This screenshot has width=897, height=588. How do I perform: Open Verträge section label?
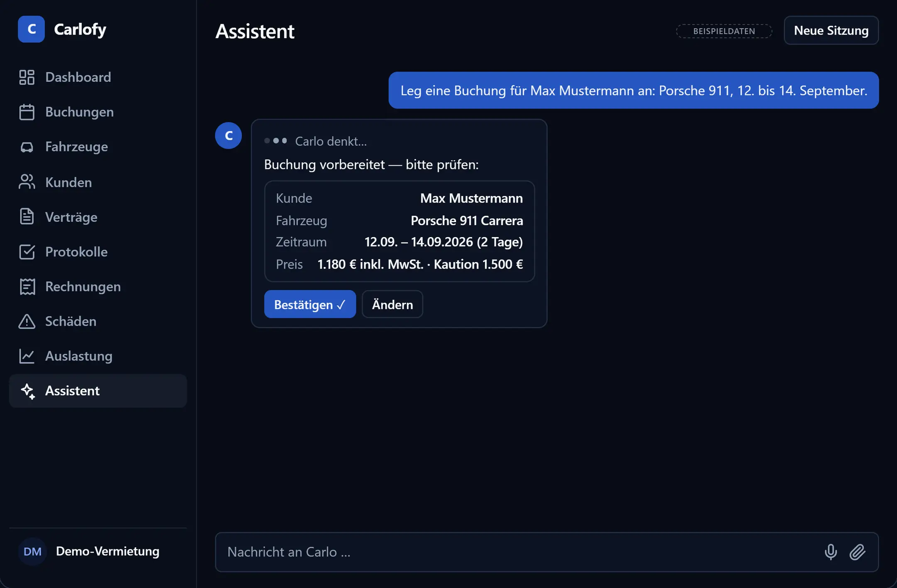[71, 217]
